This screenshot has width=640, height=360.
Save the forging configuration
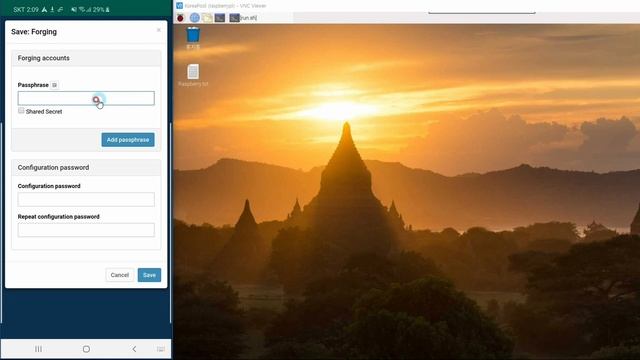(x=149, y=275)
